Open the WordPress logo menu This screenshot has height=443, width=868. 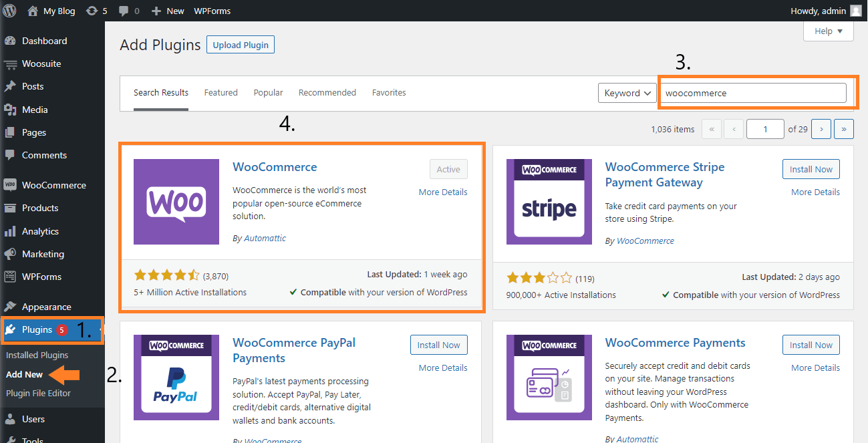[x=9, y=11]
